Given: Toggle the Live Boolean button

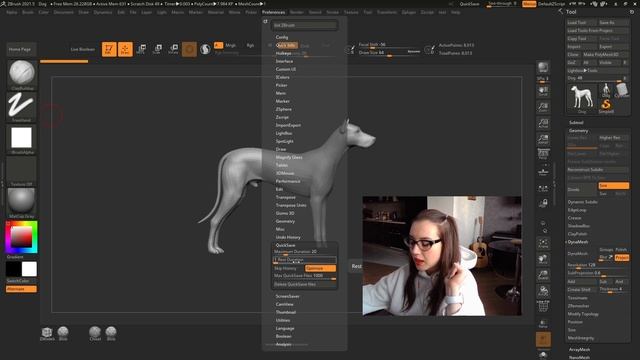Looking at the screenshot, I should coord(83,49).
